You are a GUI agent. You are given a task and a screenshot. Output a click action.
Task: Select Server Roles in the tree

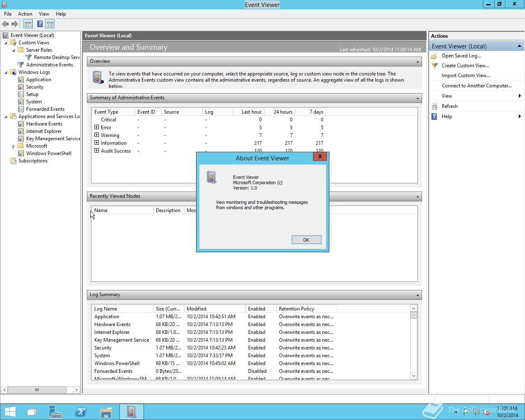39,50
